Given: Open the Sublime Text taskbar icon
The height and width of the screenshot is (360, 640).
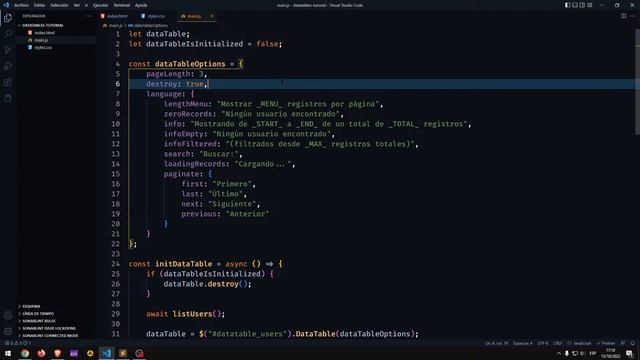Looking at the screenshot, I should [x=123, y=353].
